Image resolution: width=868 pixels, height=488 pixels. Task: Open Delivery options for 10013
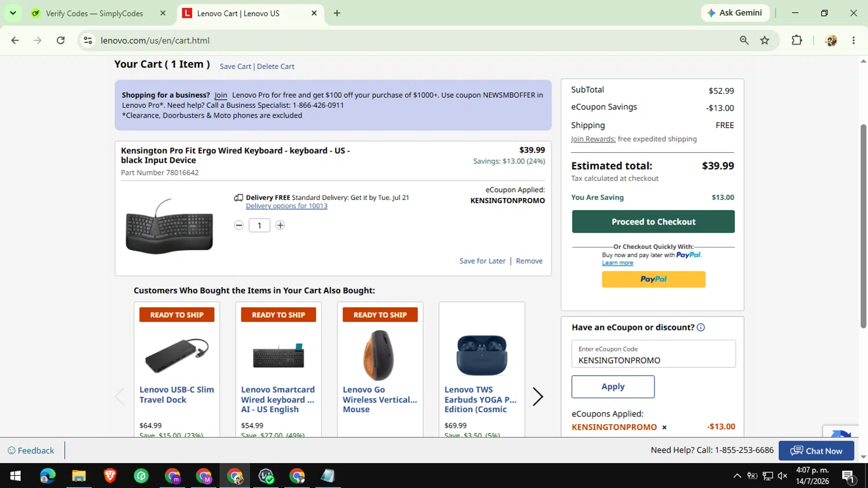click(286, 206)
